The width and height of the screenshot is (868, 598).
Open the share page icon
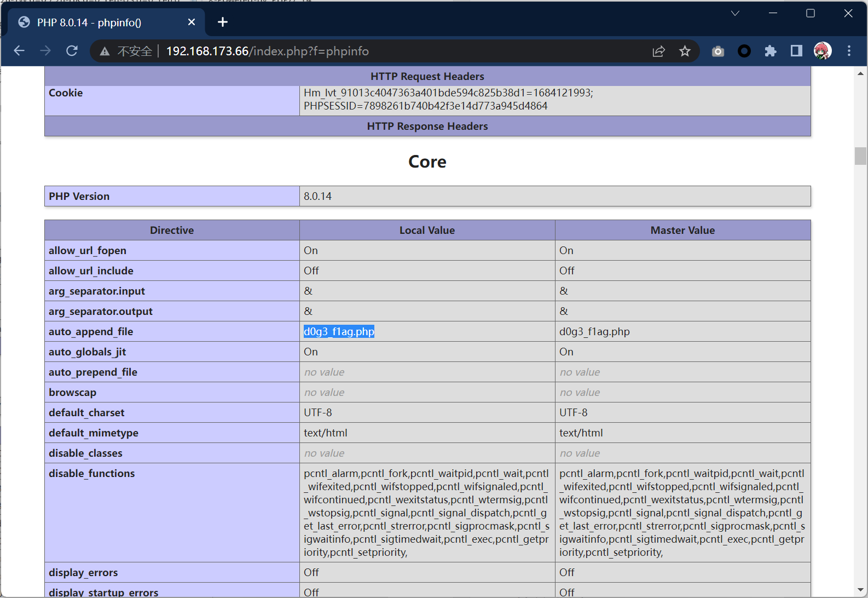[x=658, y=51]
